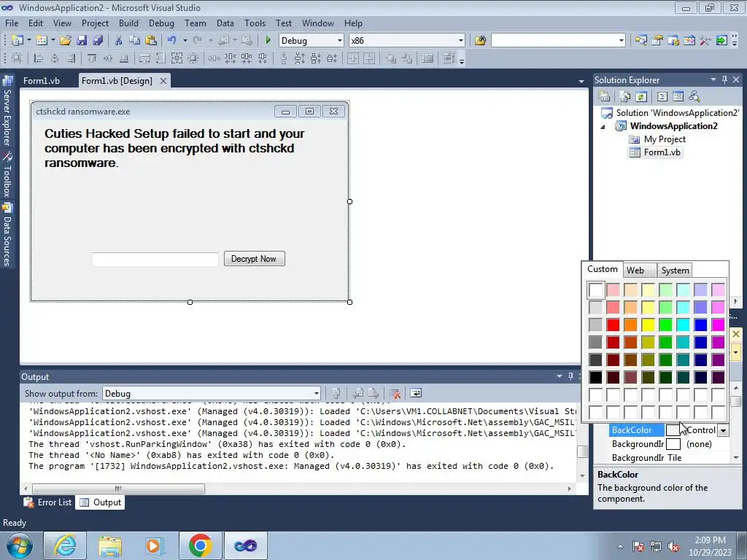Click the Output window horizontal scrollbar thumb

coord(118,489)
